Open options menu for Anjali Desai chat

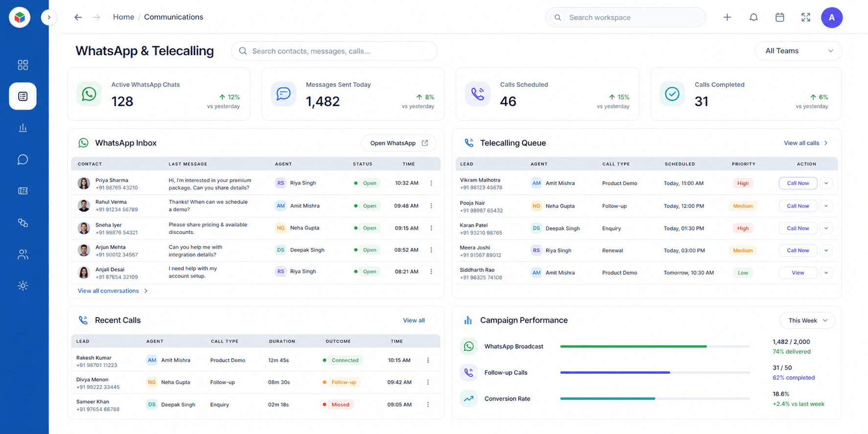tap(431, 272)
